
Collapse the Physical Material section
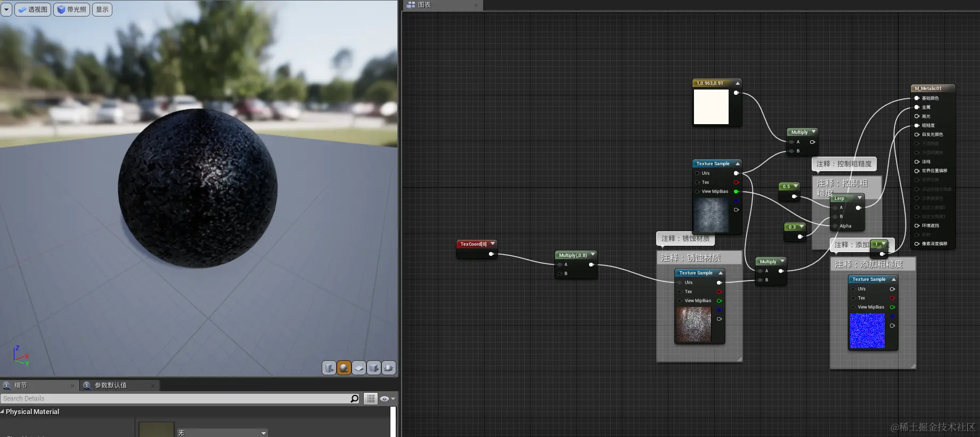tap(3, 412)
